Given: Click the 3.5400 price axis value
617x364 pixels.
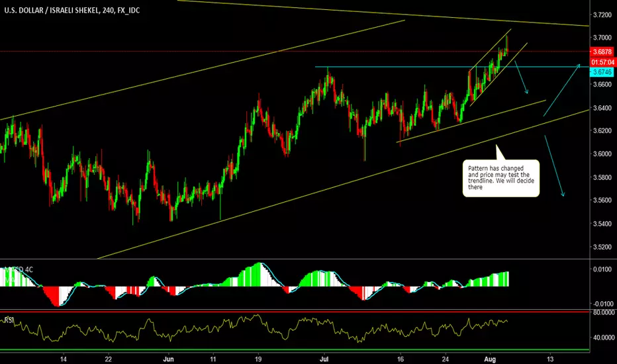Looking at the screenshot, I should pos(602,224).
